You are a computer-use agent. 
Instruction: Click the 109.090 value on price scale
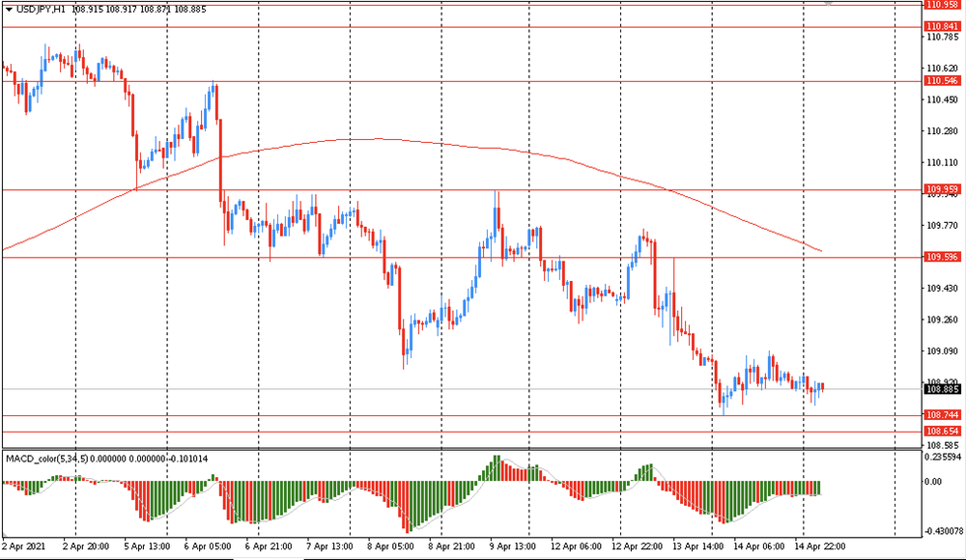pyautogui.click(x=943, y=351)
